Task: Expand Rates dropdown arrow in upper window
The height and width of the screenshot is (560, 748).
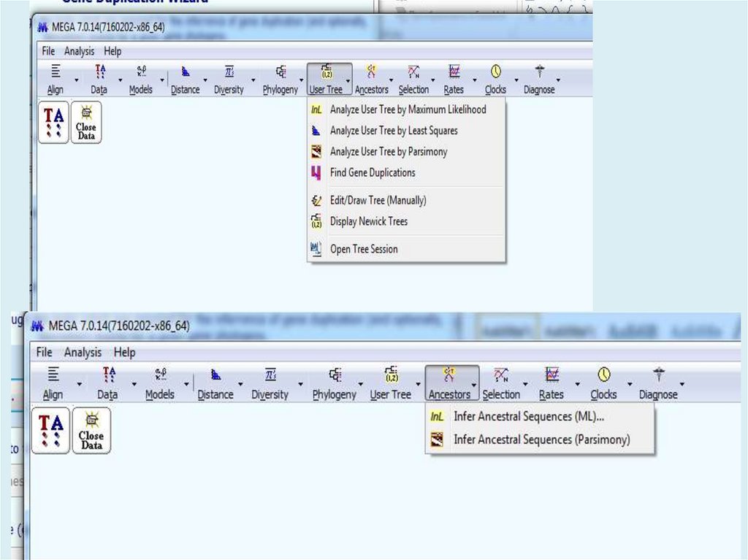Action: click(x=475, y=80)
